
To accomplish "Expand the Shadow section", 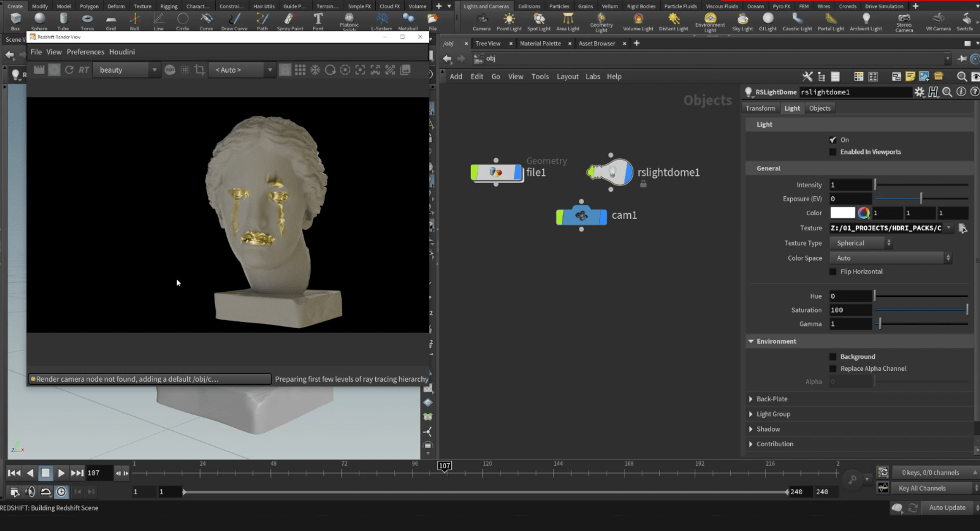I will pos(767,429).
